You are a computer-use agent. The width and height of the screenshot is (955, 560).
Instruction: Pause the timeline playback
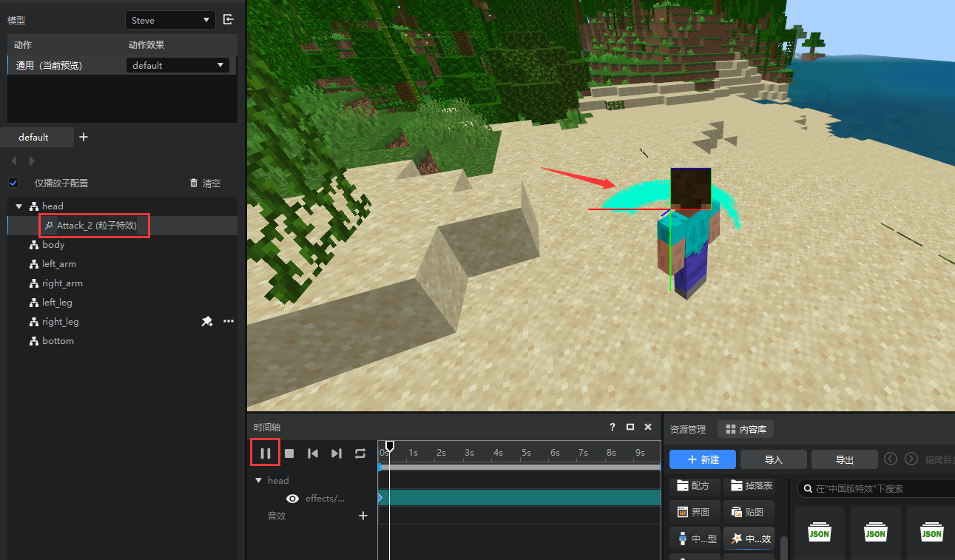pyautogui.click(x=266, y=453)
